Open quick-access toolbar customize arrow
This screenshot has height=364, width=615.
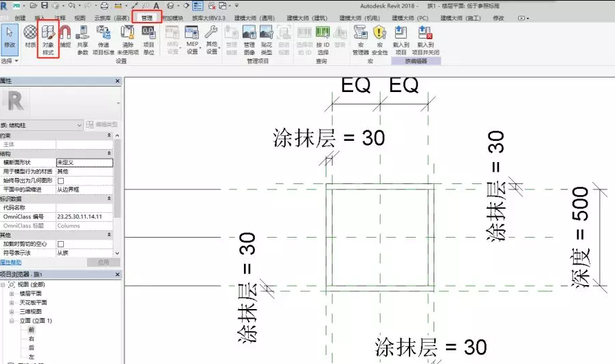pos(236,6)
